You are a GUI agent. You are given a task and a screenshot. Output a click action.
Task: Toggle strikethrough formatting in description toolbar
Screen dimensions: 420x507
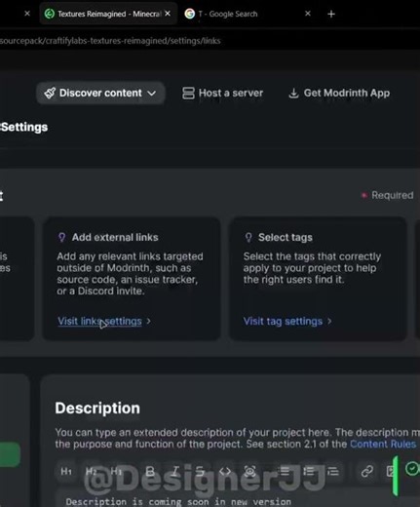(200, 471)
